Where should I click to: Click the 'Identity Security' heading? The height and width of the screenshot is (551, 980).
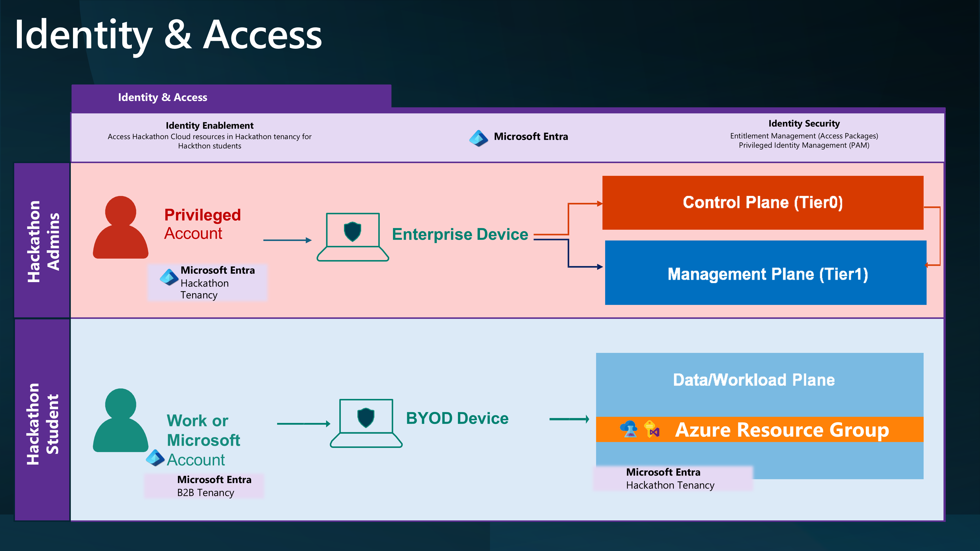pos(804,124)
